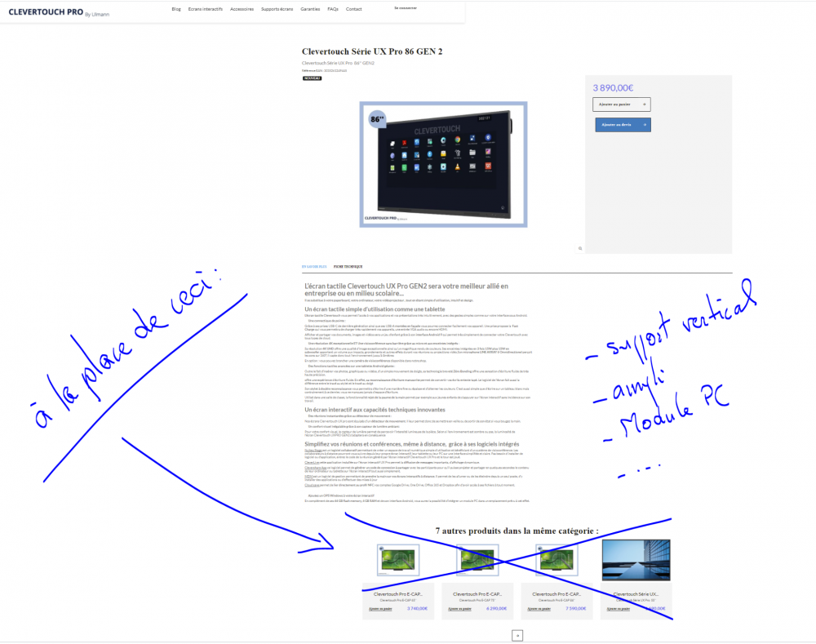Viewport: 816px width, 644px height.
Task: Click the 6 290,00€ price label
Action: pos(496,609)
